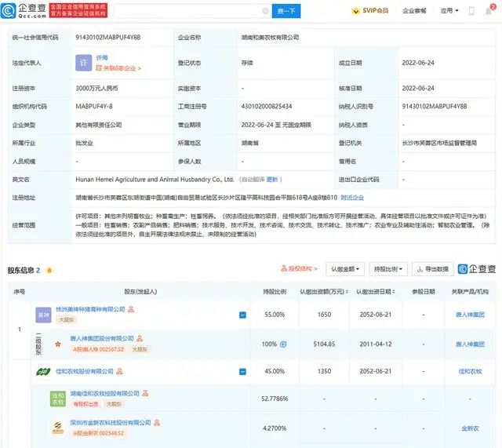
Task: Open 深圳市金新农科技股份有限公司 link
Action: click(111, 423)
